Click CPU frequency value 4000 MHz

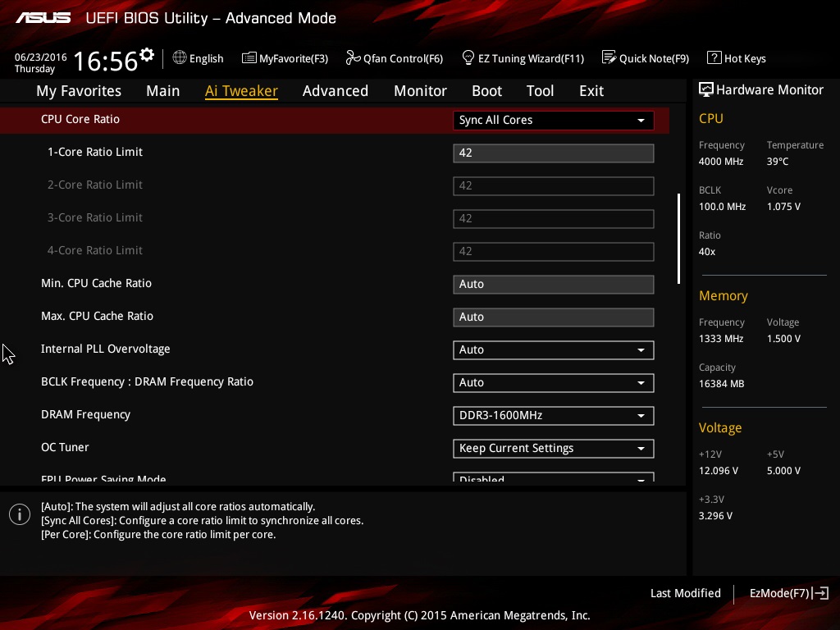(x=721, y=162)
